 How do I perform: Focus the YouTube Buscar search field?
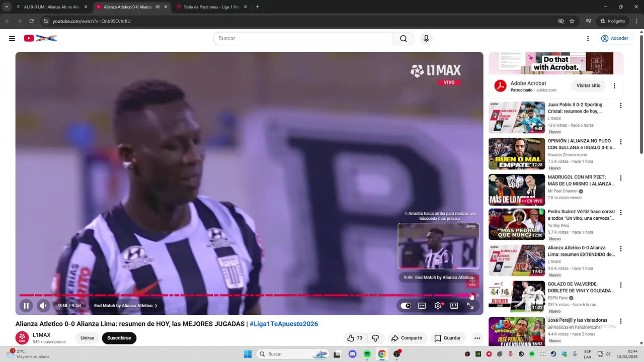(303, 38)
